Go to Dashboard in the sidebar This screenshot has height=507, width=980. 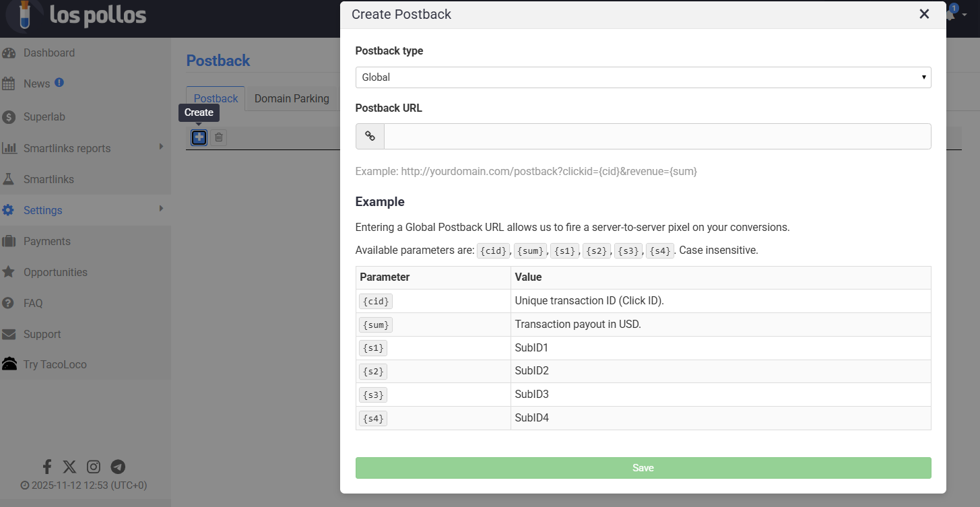tap(48, 53)
